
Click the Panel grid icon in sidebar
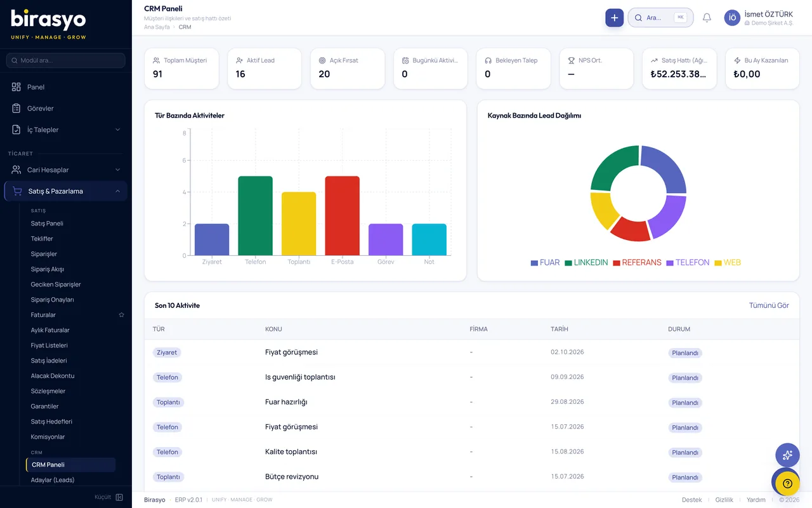pyautogui.click(x=16, y=87)
